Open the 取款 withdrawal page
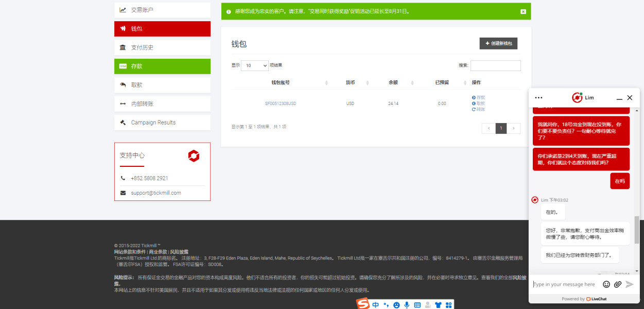This screenshot has height=309, width=644. pos(162,85)
